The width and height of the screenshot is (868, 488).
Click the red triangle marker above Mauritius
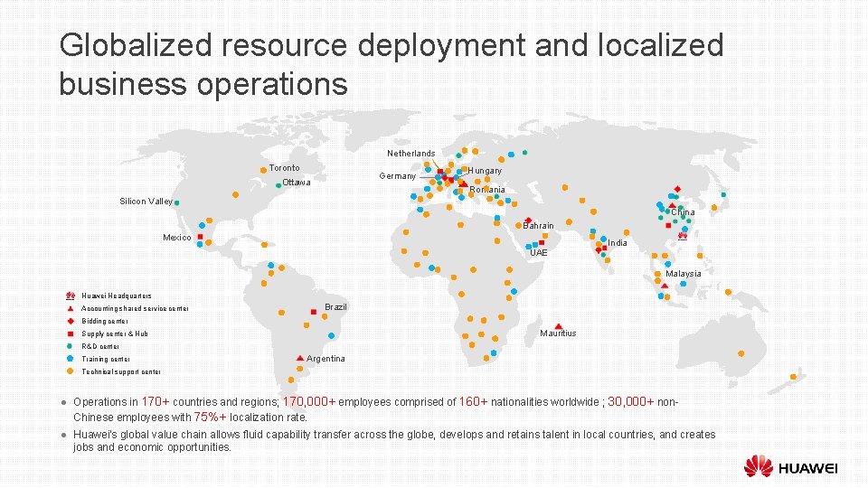(559, 326)
